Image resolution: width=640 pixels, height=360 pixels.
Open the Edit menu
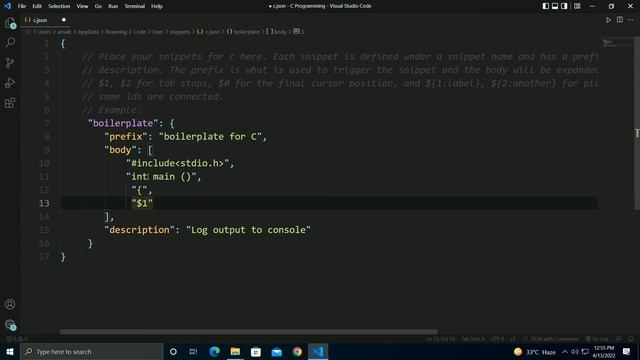37,6
